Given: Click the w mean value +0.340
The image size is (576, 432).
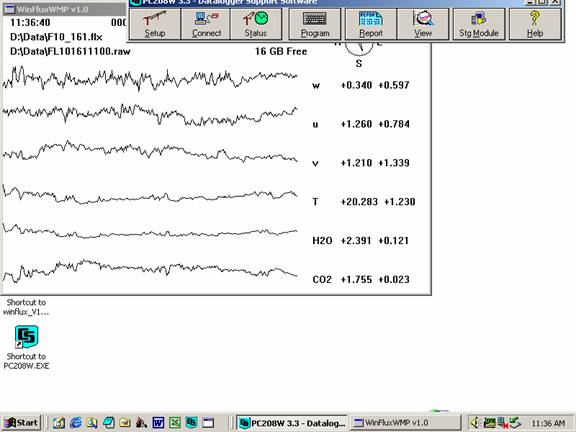Looking at the screenshot, I should click(x=356, y=85).
